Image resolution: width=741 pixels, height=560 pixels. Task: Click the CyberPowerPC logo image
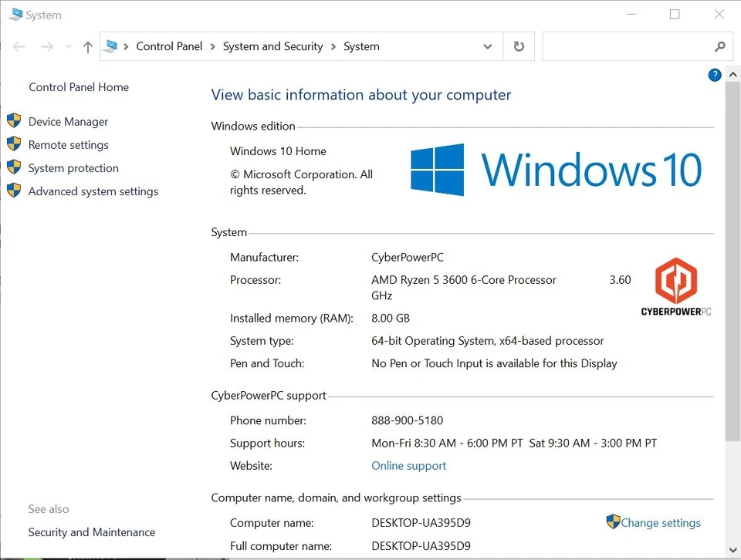click(676, 287)
